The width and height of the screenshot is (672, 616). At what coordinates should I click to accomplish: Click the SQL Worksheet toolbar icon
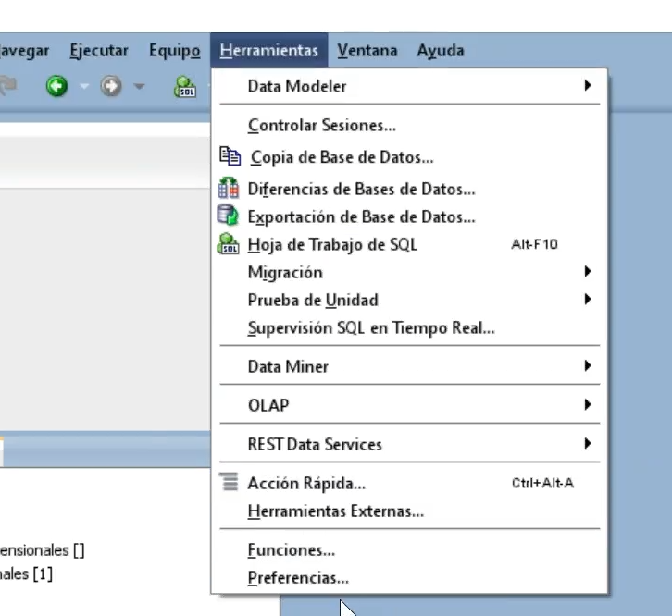click(185, 87)
